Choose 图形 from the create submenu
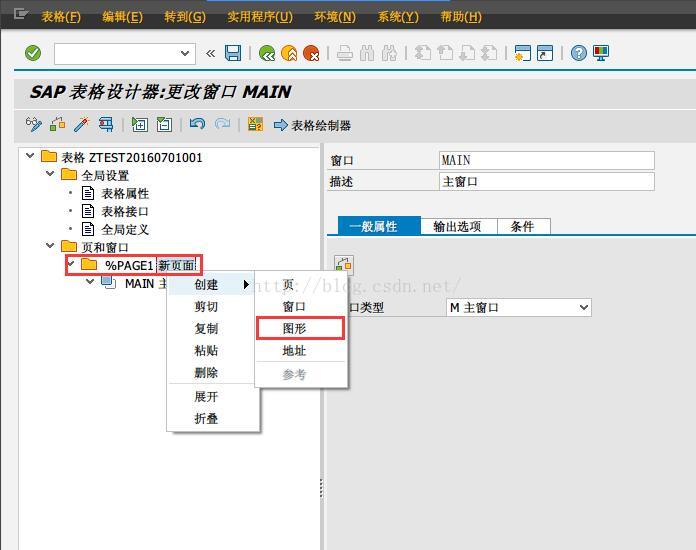This screenshot has height=550, width=696. pyautogui.click(x=301, y=328)
